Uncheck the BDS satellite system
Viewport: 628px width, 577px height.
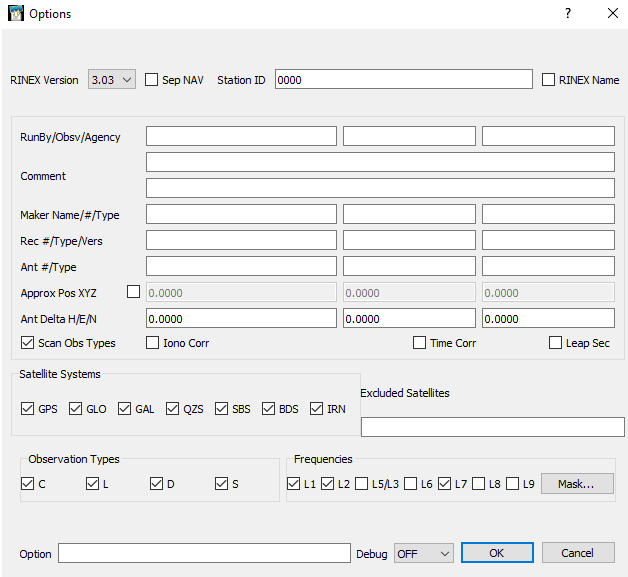tap(268, 408)
